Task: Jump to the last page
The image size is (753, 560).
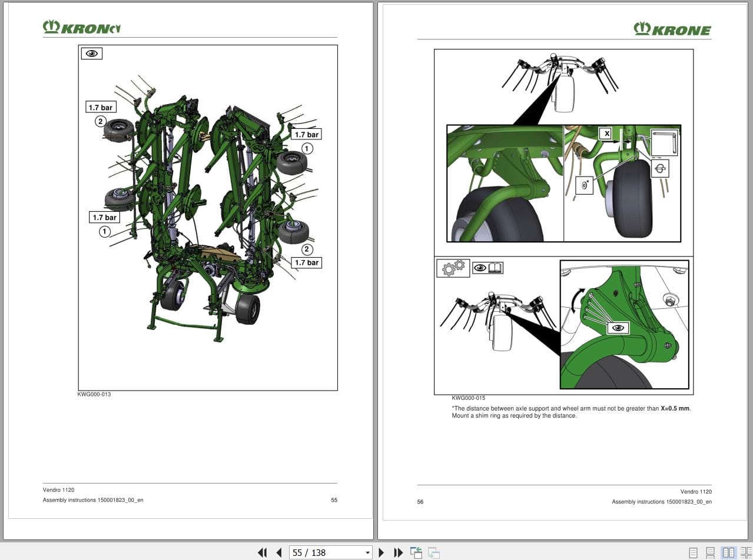Action: click(399, 552)
